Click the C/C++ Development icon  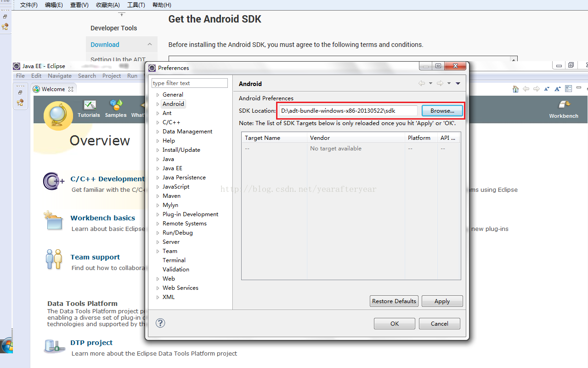click(x=54, y=181)
